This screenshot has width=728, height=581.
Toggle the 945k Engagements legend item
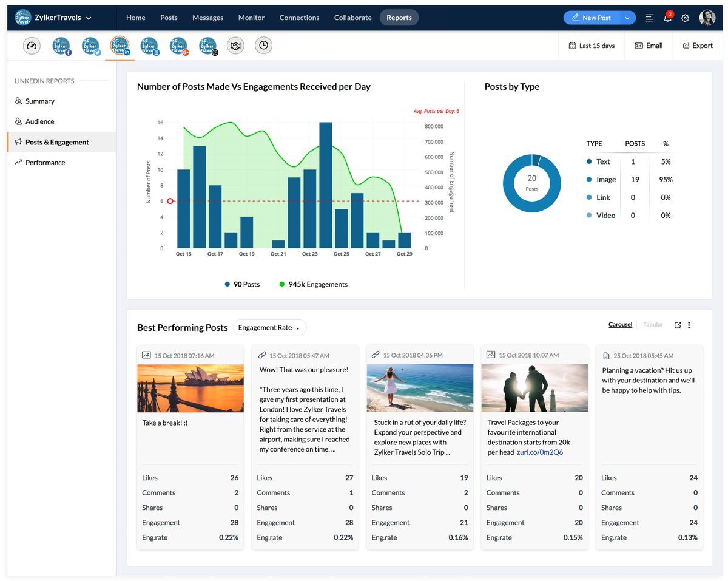[313, 284]
